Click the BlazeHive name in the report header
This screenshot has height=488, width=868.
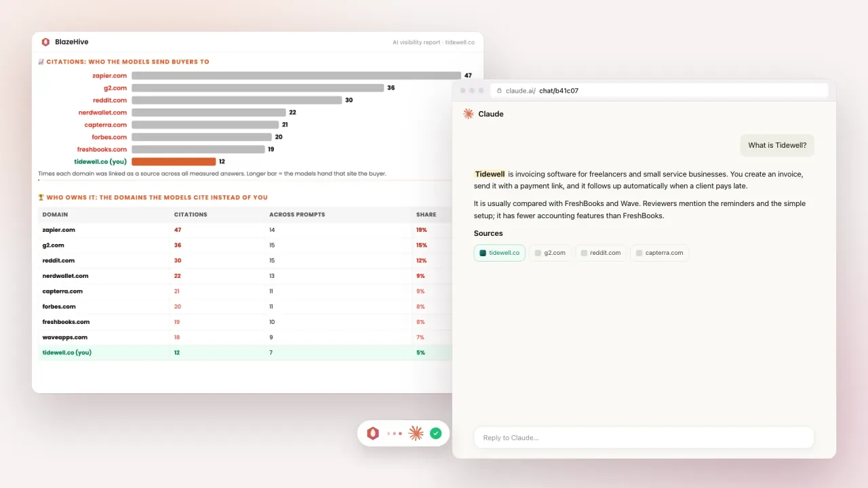[72, 42]
